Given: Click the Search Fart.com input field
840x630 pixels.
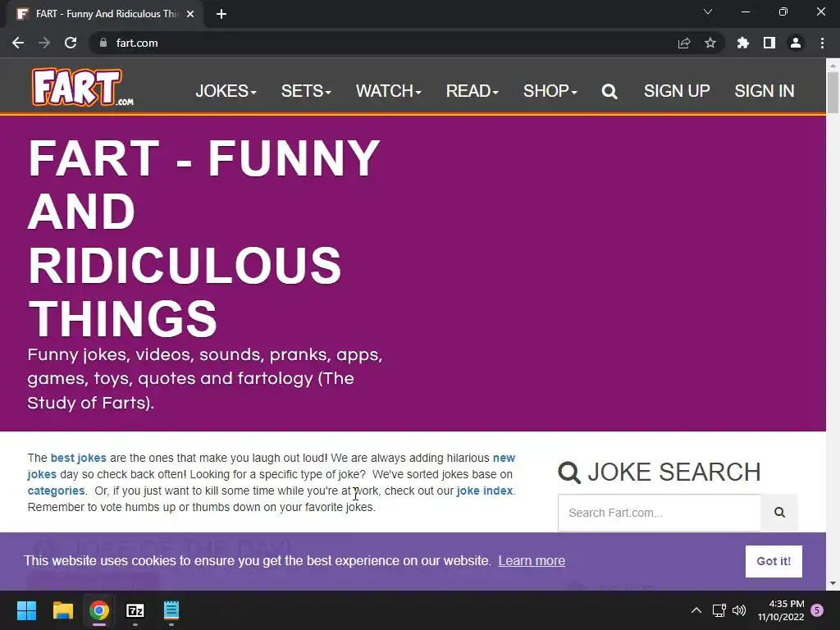Looking at the screenshot, I should click(659, 513).
